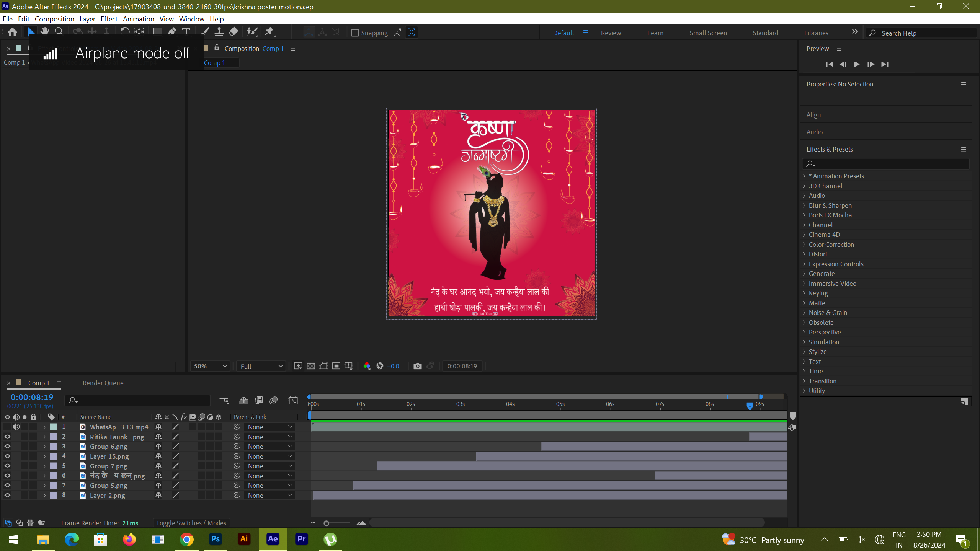Select the Roto Brush tool

click(252, 32)
